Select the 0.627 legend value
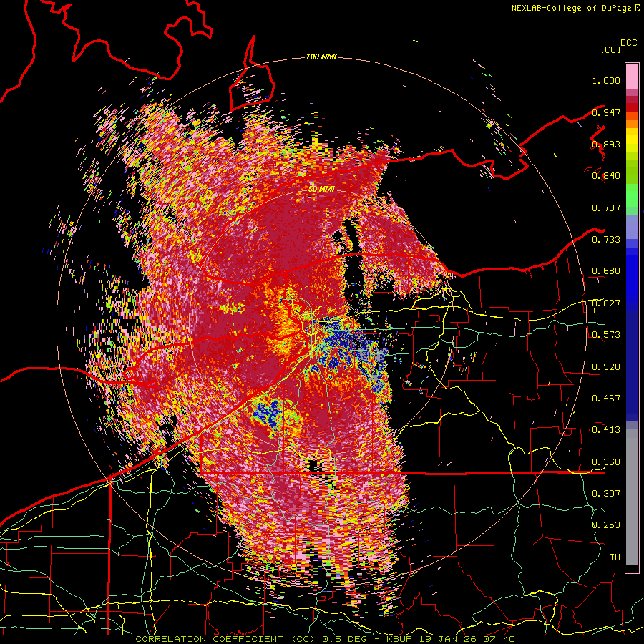Viewport: 644px width, 644px height. [606, 303]
